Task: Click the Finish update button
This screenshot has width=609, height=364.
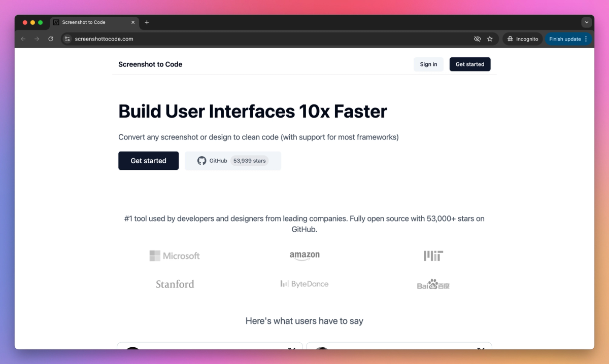Action: point(565,39)
